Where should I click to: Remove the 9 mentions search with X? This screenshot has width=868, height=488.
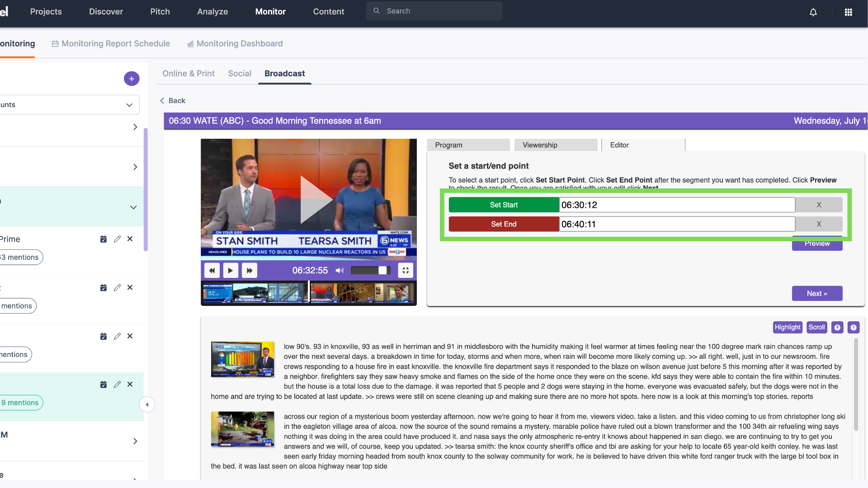coord(130,384)
